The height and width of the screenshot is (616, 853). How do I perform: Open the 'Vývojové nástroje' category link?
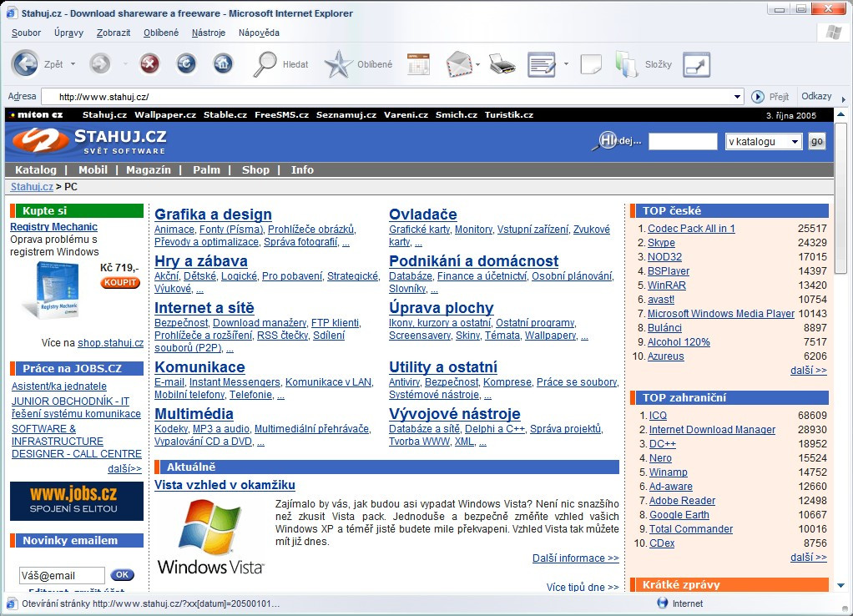455,414
